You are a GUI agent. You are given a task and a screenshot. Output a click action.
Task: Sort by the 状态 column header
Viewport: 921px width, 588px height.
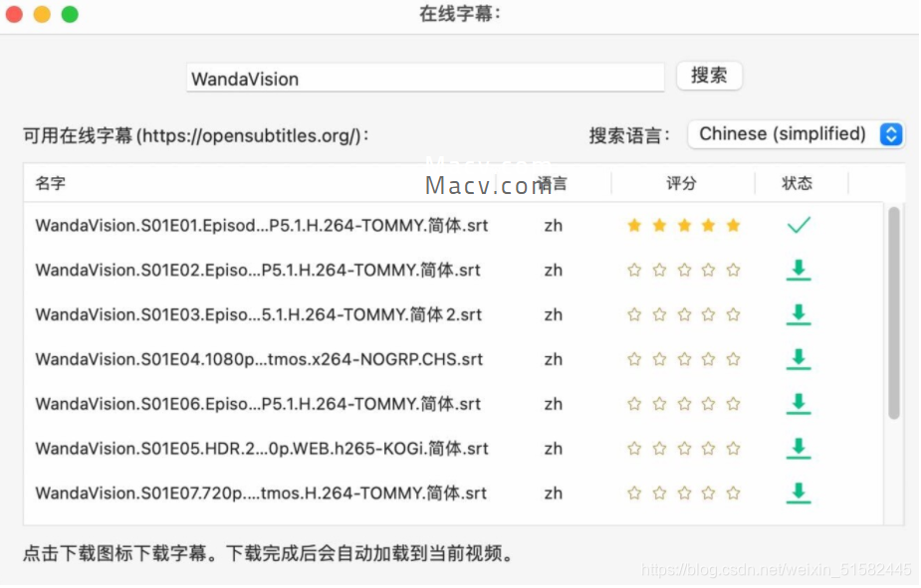coord(798,184)
